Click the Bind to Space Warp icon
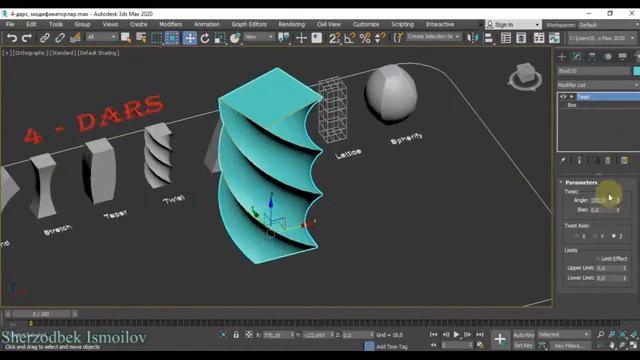This screenshot has height=360, width=640. 76,38
